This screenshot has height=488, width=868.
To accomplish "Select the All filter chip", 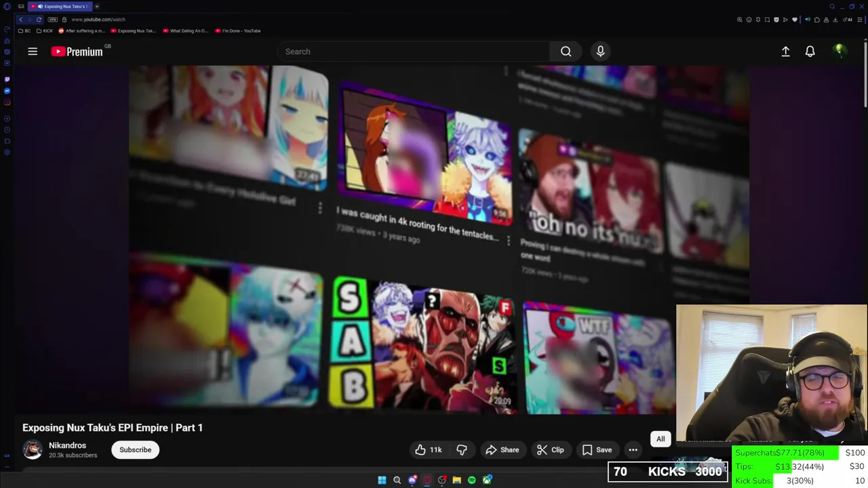I will [660, 439].
